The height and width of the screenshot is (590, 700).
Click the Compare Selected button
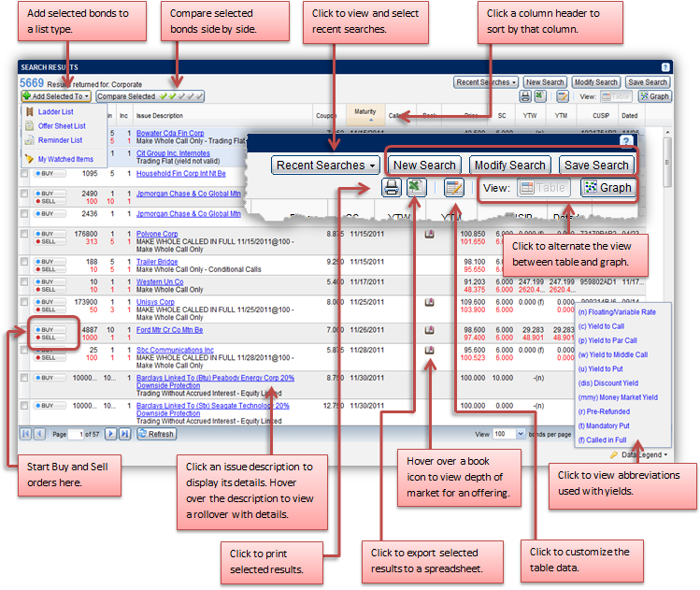pos(126,96)
